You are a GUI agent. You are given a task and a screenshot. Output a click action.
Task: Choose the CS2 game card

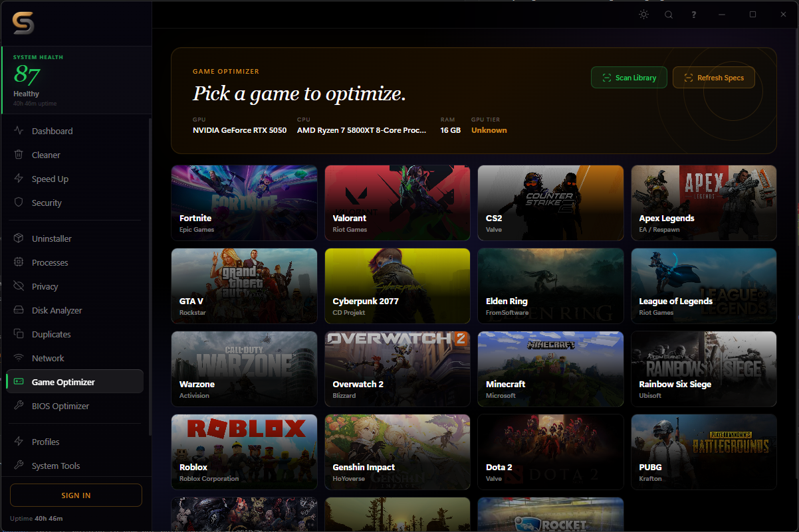(550, 203)
